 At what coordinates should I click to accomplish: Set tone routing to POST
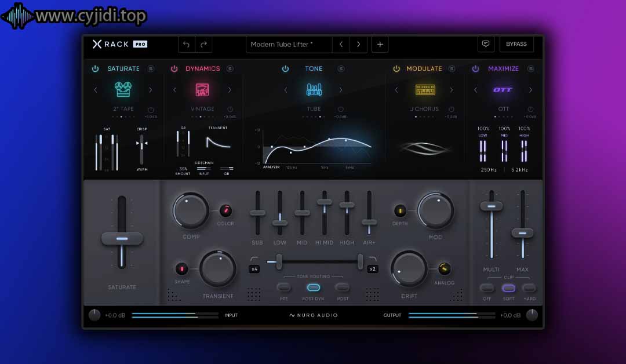click(343, 287)
